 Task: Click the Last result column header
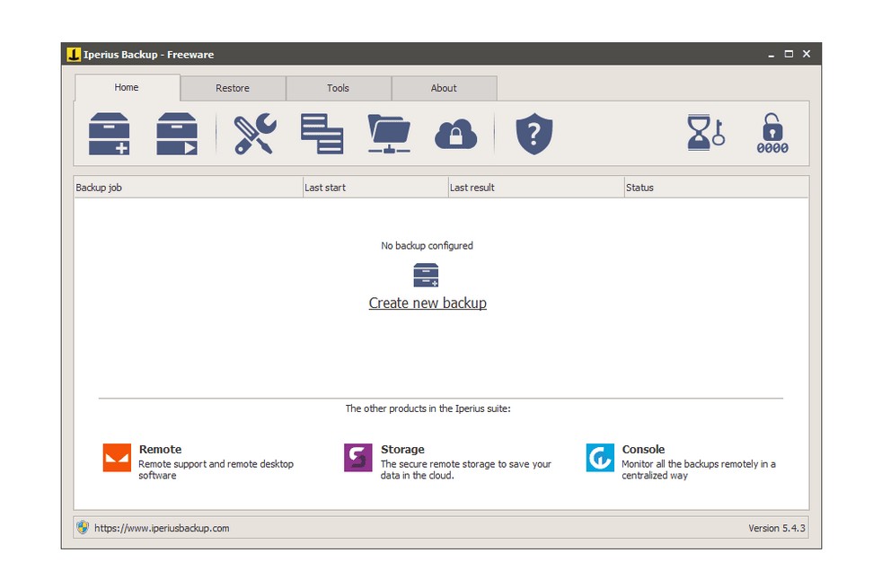536,188
